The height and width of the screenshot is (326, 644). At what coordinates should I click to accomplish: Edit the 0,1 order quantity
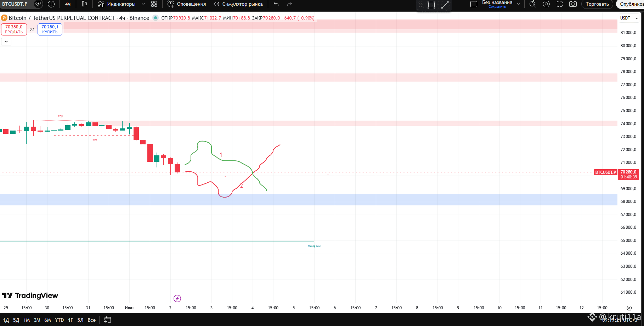coord(32,29)
